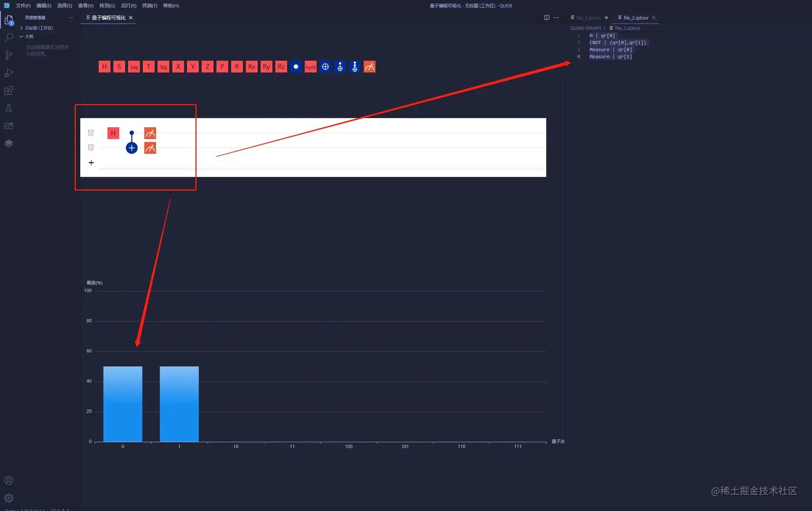The width and height of the screenshot is (812, 511).
Task: Click QUAN-GRAPH in the breadcrumb
Action: (585, 28)
